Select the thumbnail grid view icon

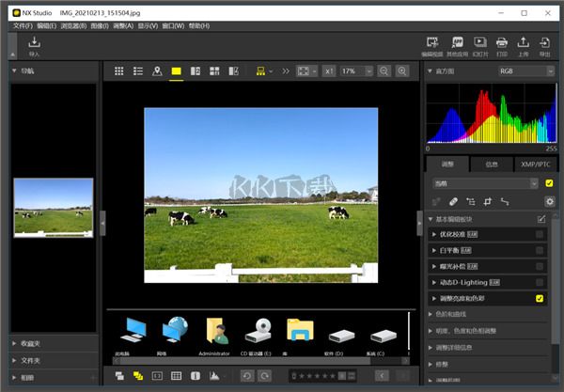[118, 71]
